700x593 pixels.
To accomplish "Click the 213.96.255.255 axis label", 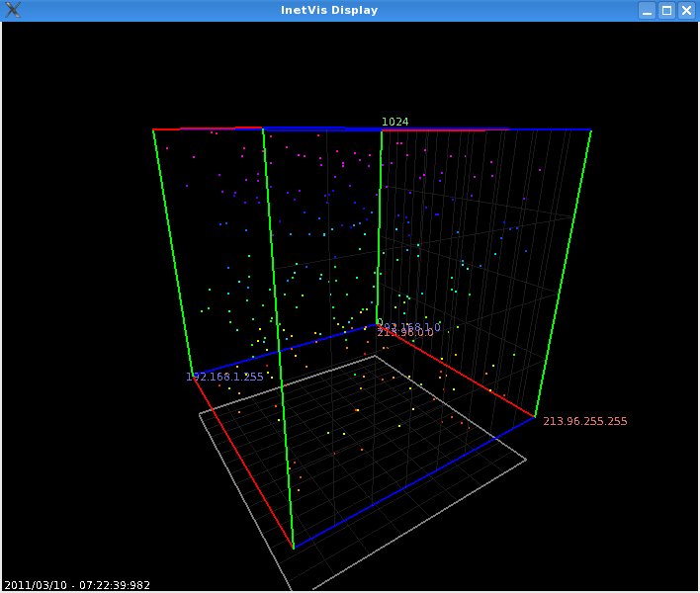I will 585,421.
